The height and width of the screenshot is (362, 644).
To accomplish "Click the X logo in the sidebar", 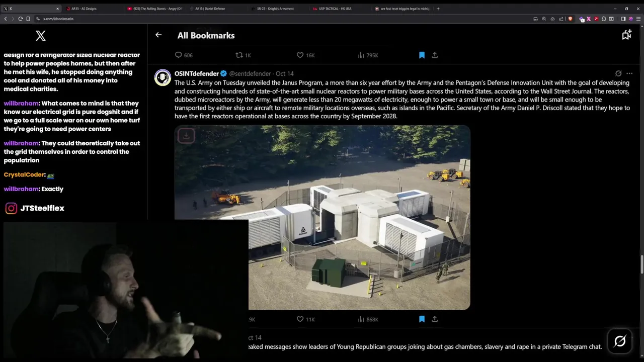I will 41,36.
